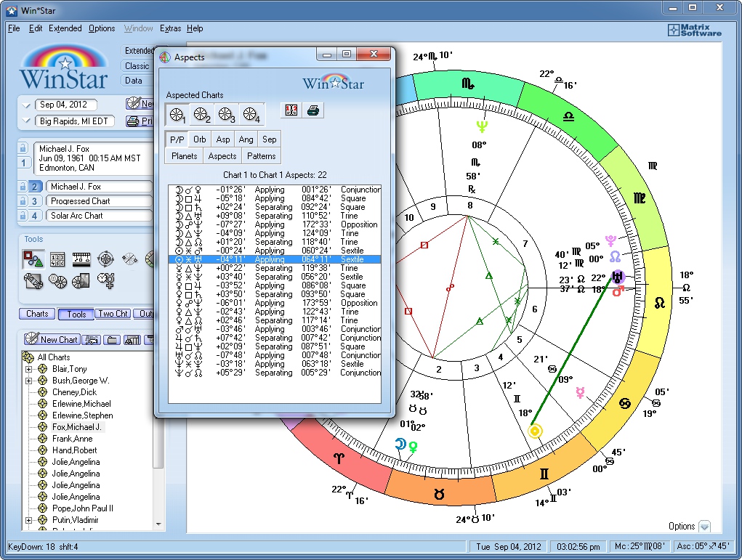Sort aspects by Sep

270,139
